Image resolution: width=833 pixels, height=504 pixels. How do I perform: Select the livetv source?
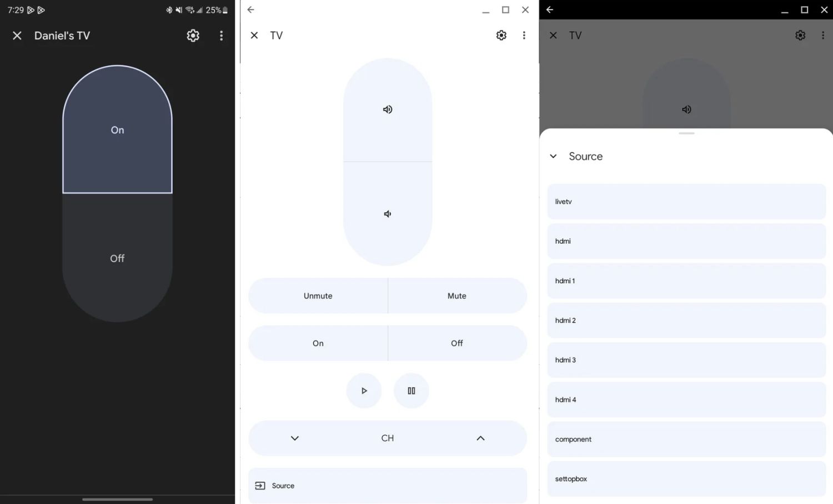point(686,201)
